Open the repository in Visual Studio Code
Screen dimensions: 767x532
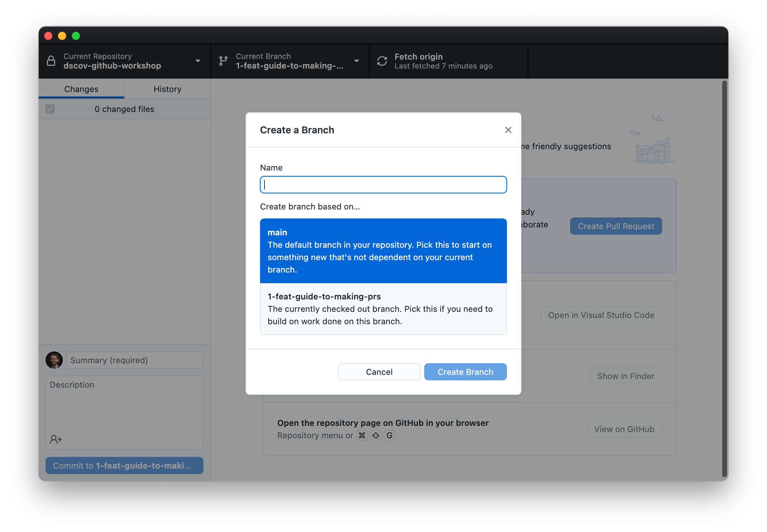tap(601, 315)
